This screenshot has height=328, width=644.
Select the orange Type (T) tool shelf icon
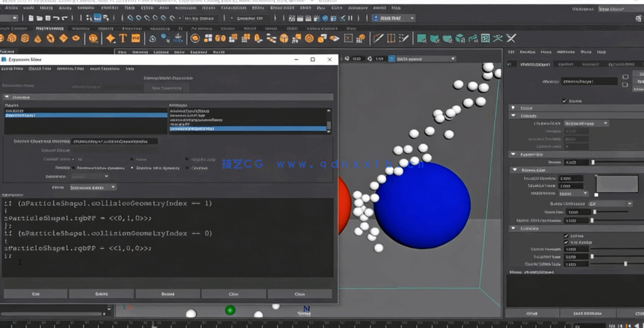(123, 39)
